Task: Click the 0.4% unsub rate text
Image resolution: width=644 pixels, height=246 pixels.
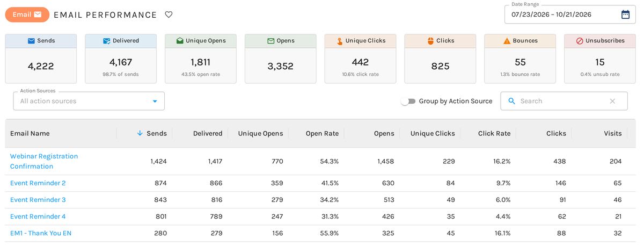Action: click(x=600, y=75)
